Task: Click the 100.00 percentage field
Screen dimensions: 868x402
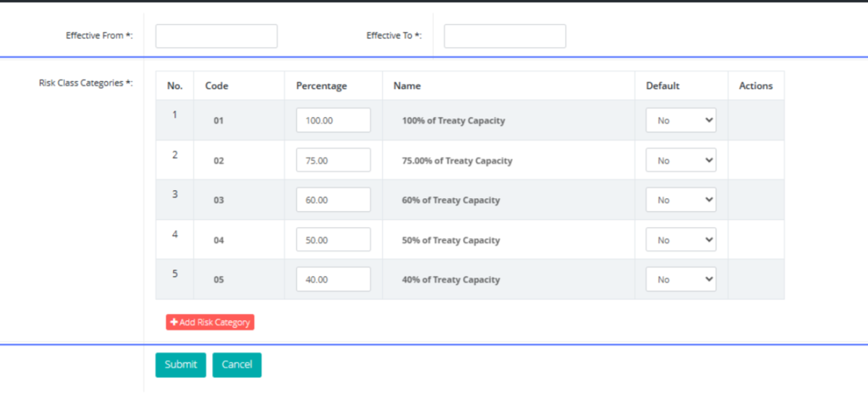Action: [333, 121]
